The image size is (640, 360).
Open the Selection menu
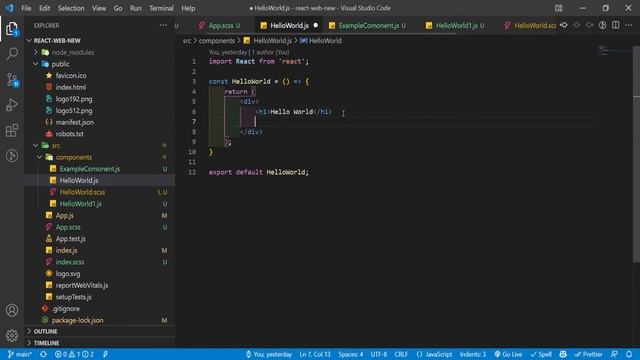point(71,8)
